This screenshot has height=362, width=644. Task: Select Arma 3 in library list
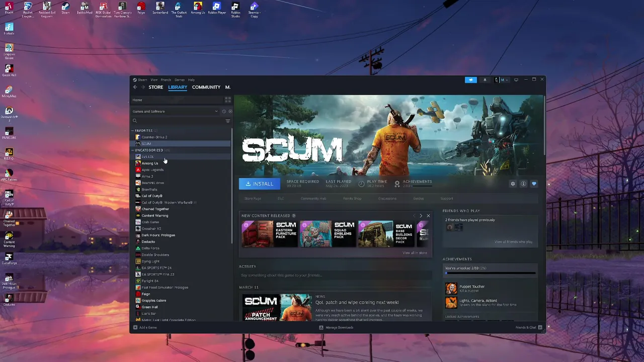click(181, 176)
